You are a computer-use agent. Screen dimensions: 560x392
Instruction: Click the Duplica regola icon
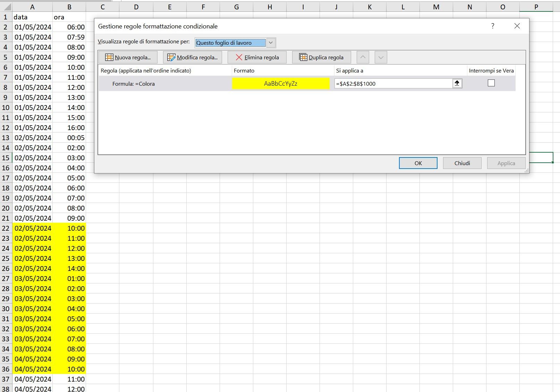[x=303, y=57]
